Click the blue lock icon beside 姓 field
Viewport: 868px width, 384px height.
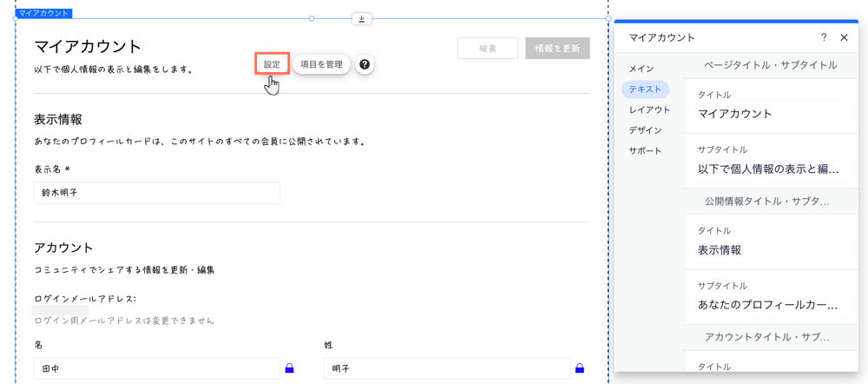tap(580, 368)
